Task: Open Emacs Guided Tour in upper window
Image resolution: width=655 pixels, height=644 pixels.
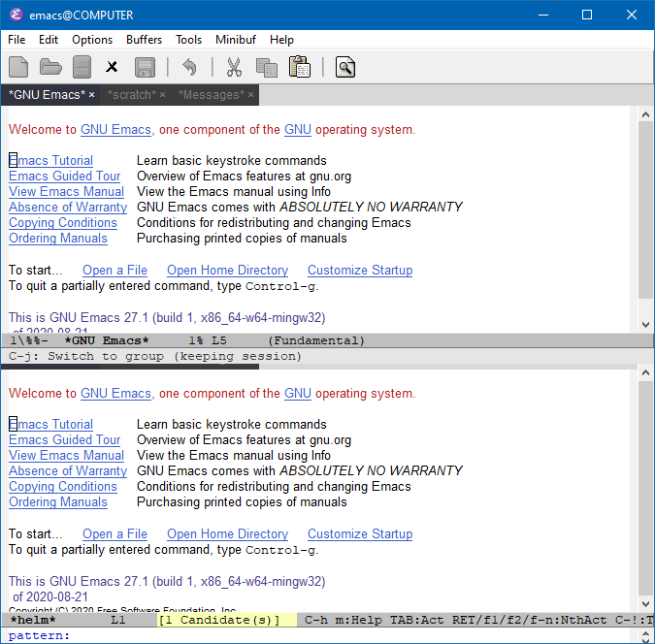Action: pyautogui.click(x=65, y=176)
